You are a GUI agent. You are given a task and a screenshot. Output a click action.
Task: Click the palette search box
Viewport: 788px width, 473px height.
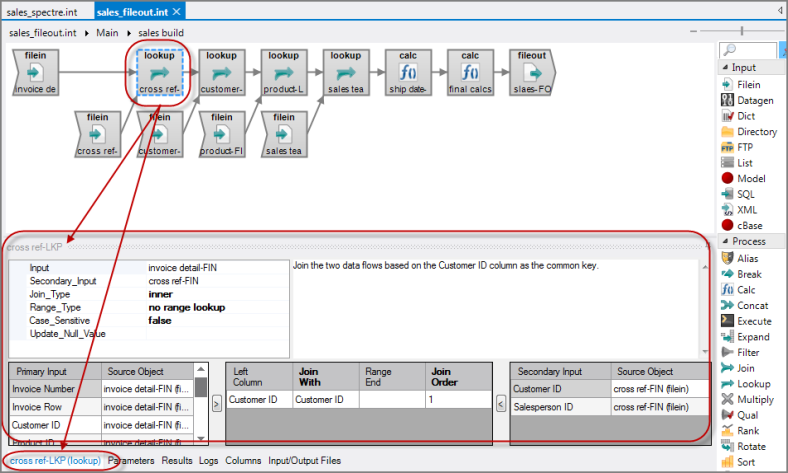pyautogui.click(x=748, y=50)
